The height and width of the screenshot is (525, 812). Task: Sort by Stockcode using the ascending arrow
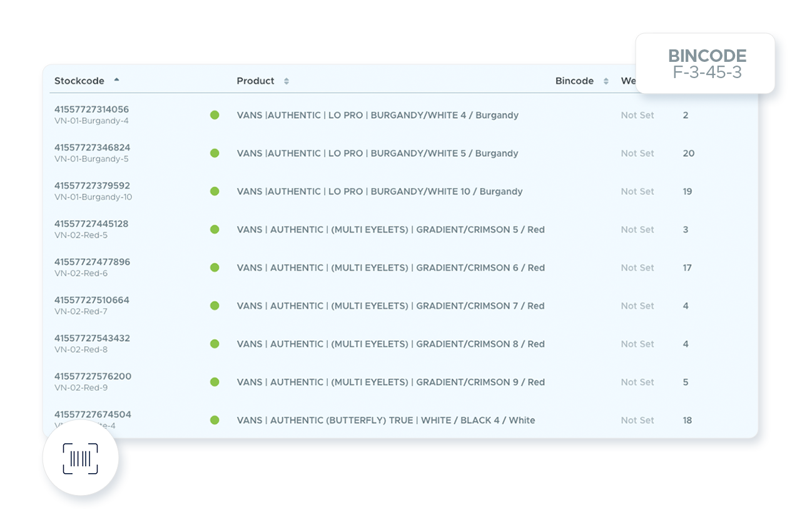pyautogui.click(x=116, y=81)
